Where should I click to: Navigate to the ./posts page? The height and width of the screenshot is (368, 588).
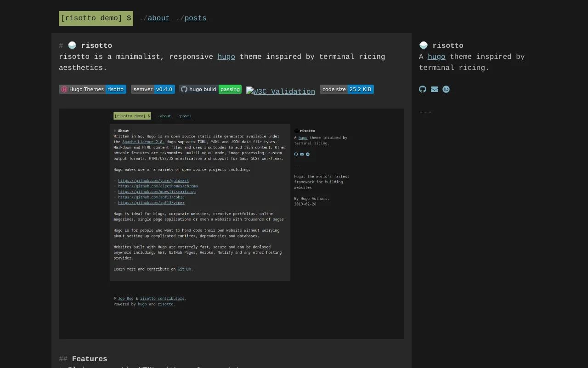tap(195, 18)
